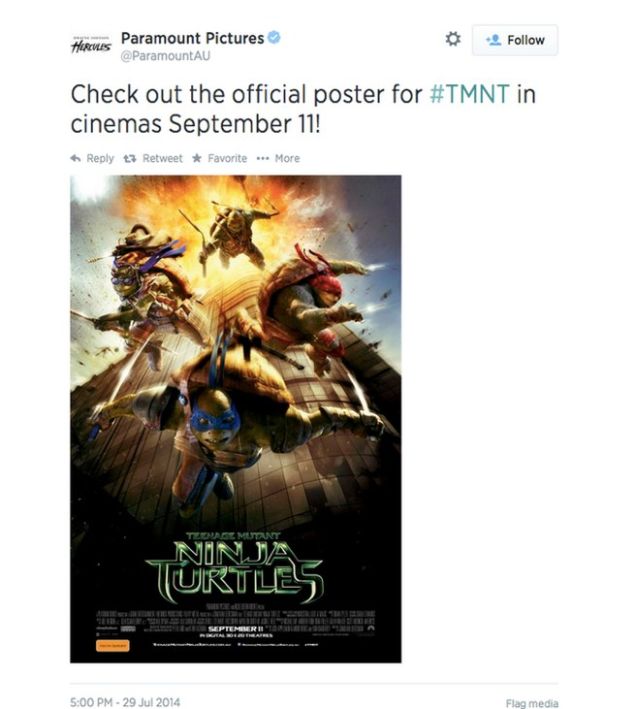
Task: Expand the three-dot More icon
Action: (x=263, y=159)
